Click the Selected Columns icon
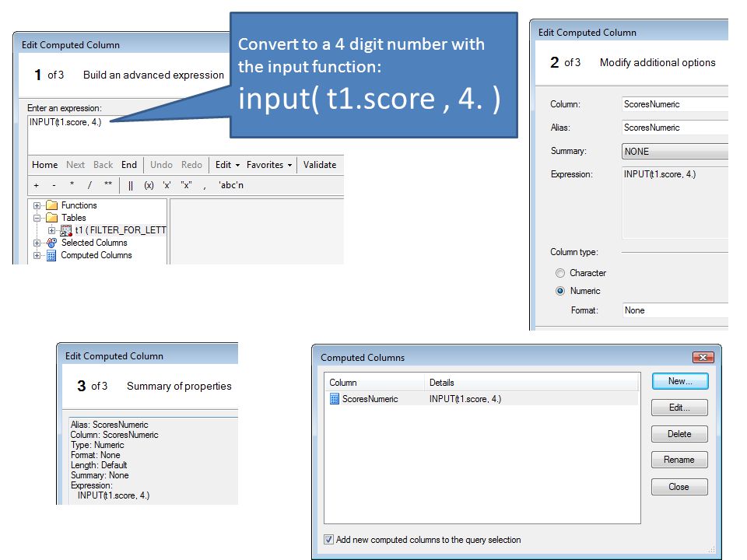The height and width of the screenshot is (560, 747). 51,243
